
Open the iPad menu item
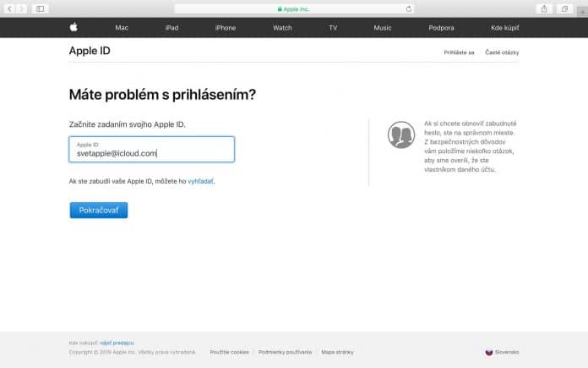171,28
